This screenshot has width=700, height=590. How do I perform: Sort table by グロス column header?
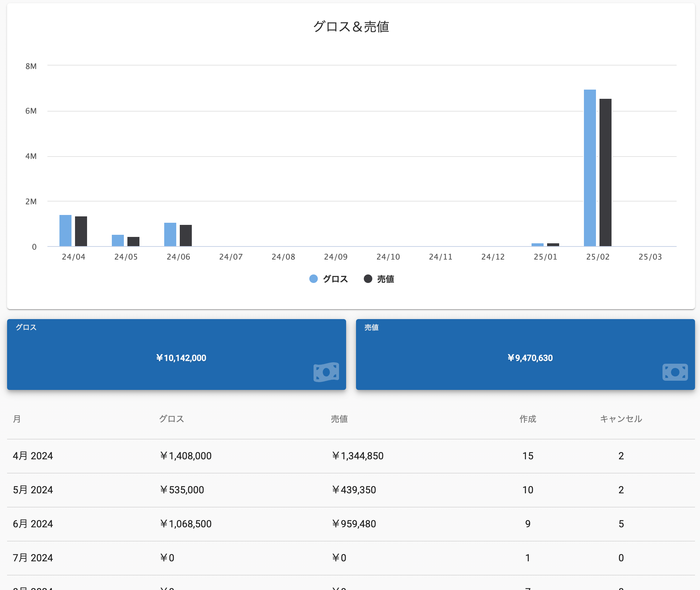point(171,419)
